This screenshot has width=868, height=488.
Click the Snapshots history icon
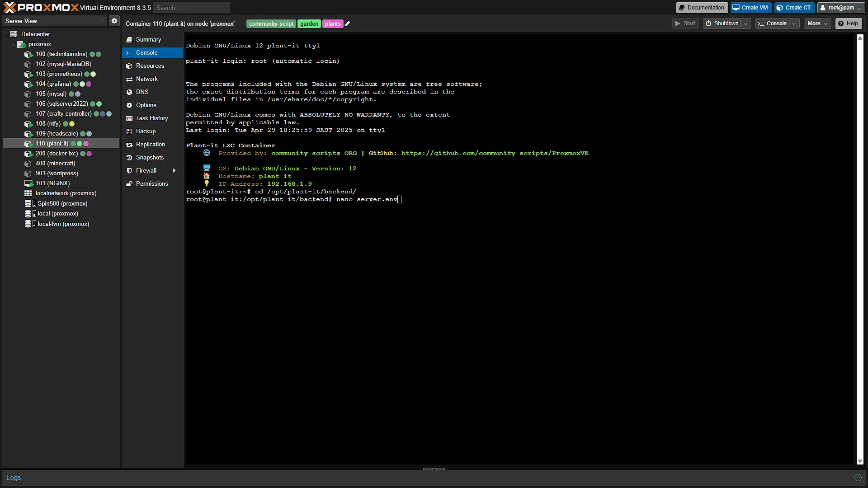tap(129, 158)
